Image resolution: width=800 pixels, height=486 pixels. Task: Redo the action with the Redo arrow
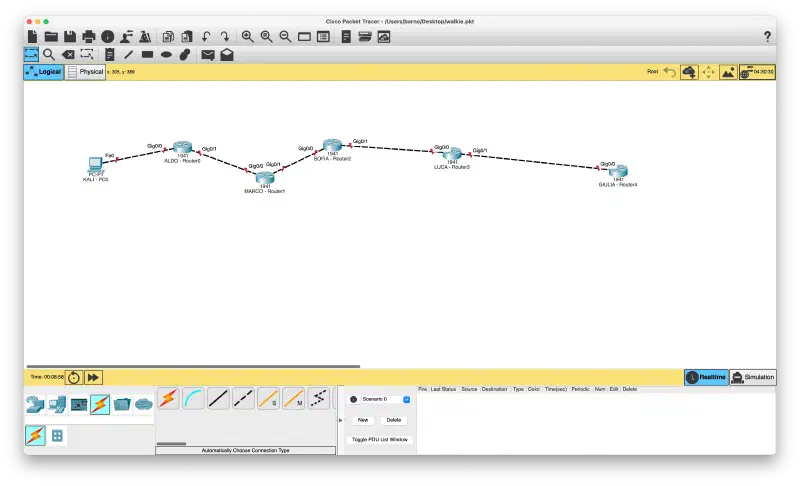(x=225, y=36)
